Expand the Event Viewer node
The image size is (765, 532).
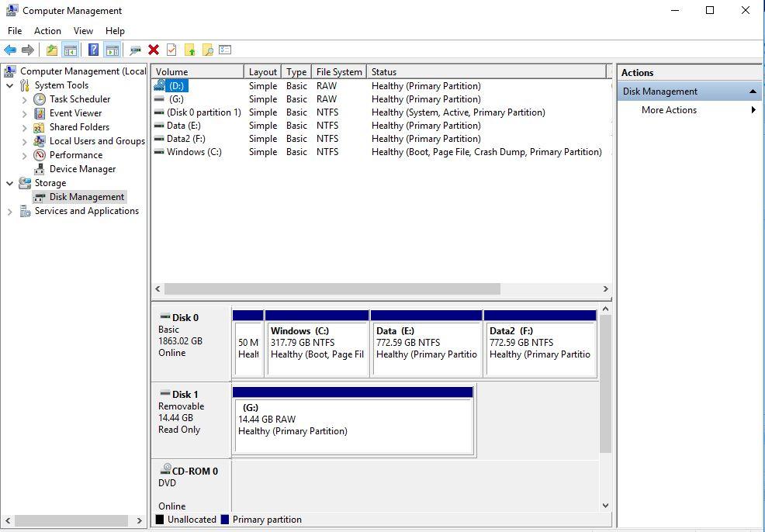[x=24, y=114]
